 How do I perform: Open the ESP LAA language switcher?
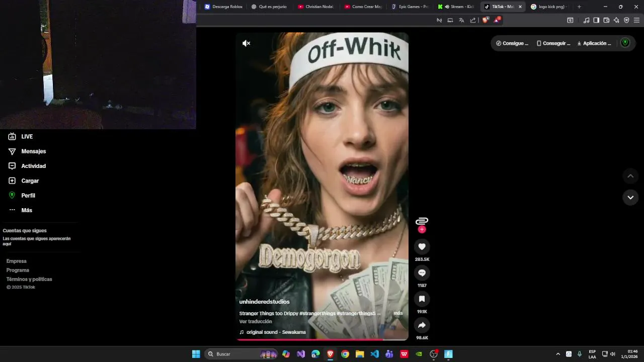[x=592, y=354]
